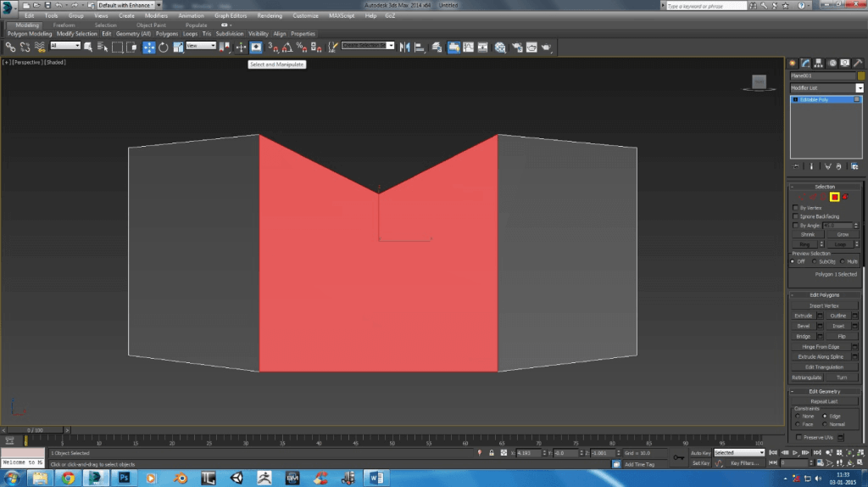Click the Auto Key button
This screenshot has width=868, height=487.
(700, 453)
